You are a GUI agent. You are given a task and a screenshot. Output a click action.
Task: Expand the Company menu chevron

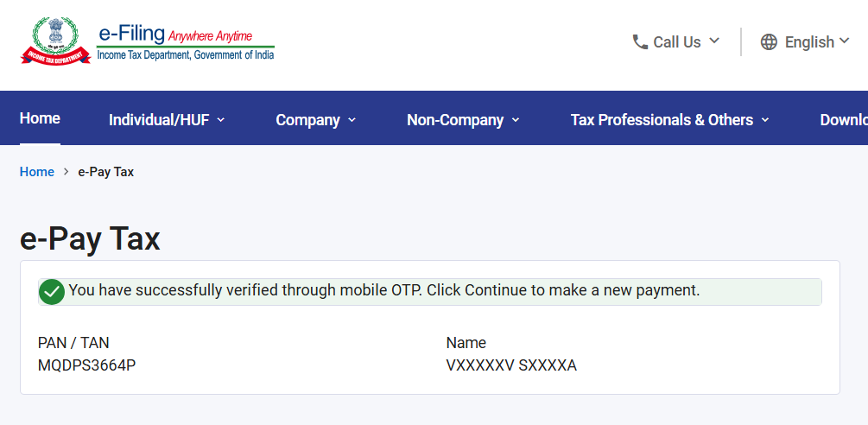[x=352, y=119]
